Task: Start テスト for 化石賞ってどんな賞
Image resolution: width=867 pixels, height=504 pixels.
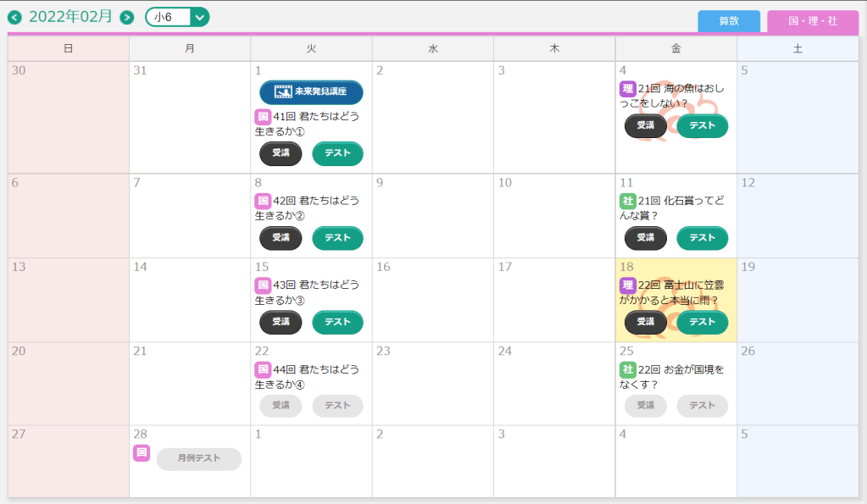Action: pyautogui.click(x=702, y=238)
